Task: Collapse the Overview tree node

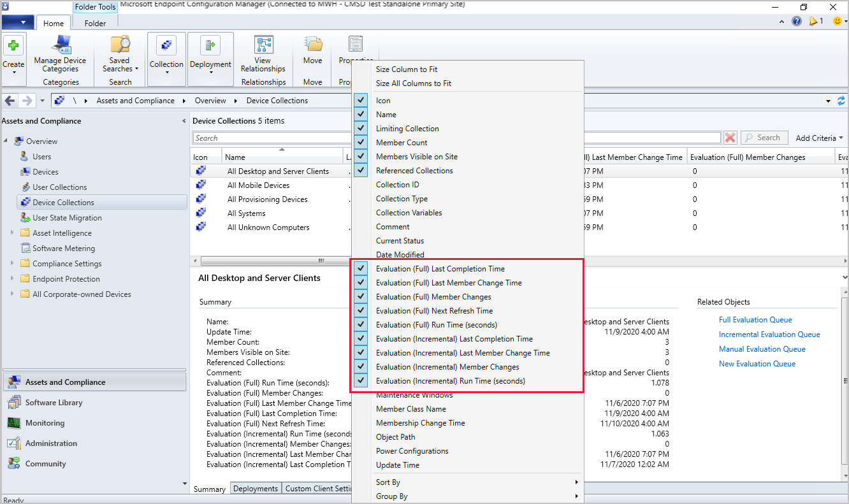Action: click(x=6, y=141)
